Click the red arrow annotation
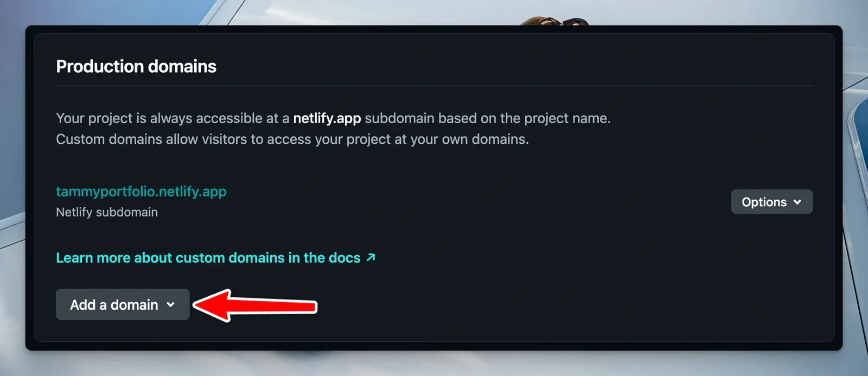The image size is (868, 376). [254, 305]
